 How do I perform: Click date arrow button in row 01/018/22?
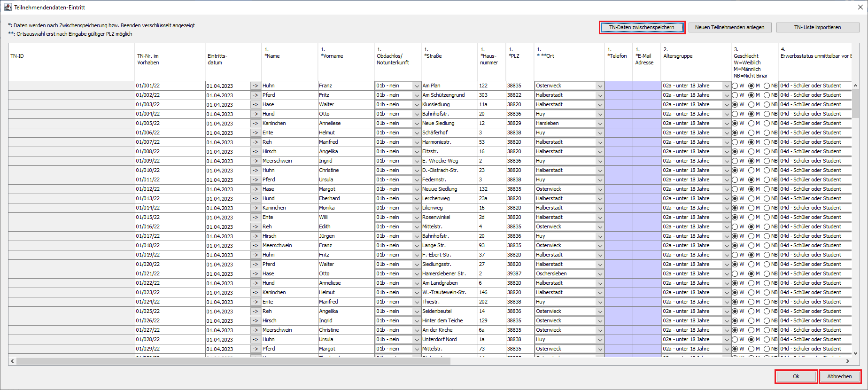point(255,245)
